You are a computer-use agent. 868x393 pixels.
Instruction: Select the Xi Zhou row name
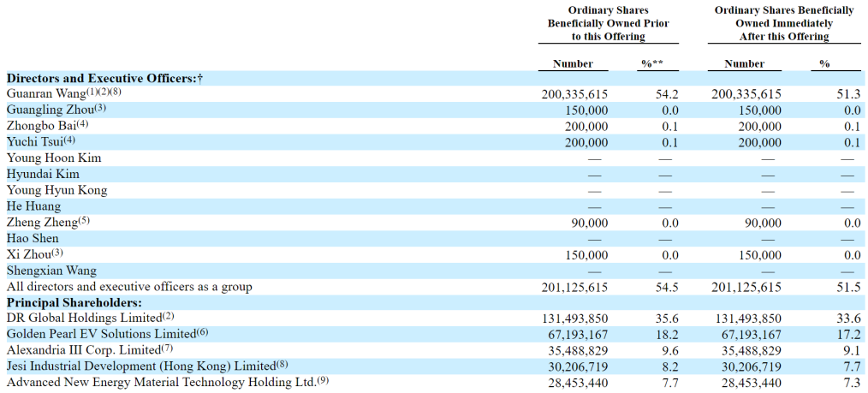(x=29, y=254)
